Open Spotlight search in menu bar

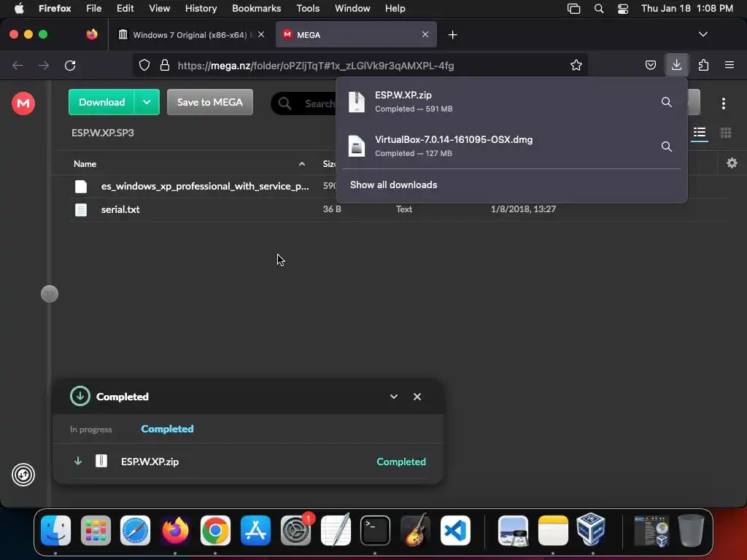(599, 9)
